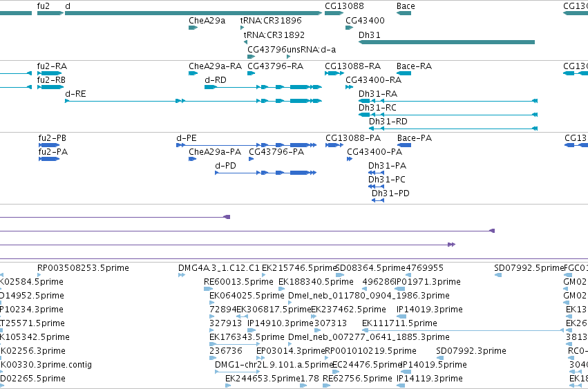Select the EK215746.5prime feature label

coord(298,268)
